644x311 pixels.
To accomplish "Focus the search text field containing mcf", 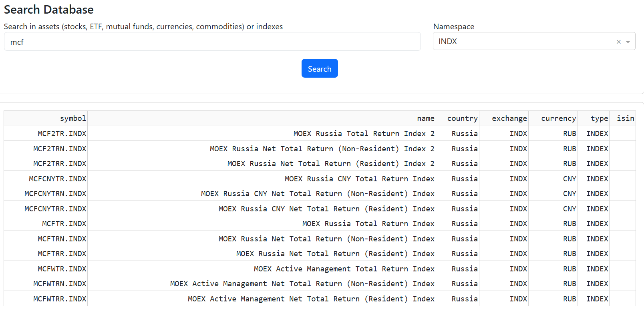I will 212,42.
